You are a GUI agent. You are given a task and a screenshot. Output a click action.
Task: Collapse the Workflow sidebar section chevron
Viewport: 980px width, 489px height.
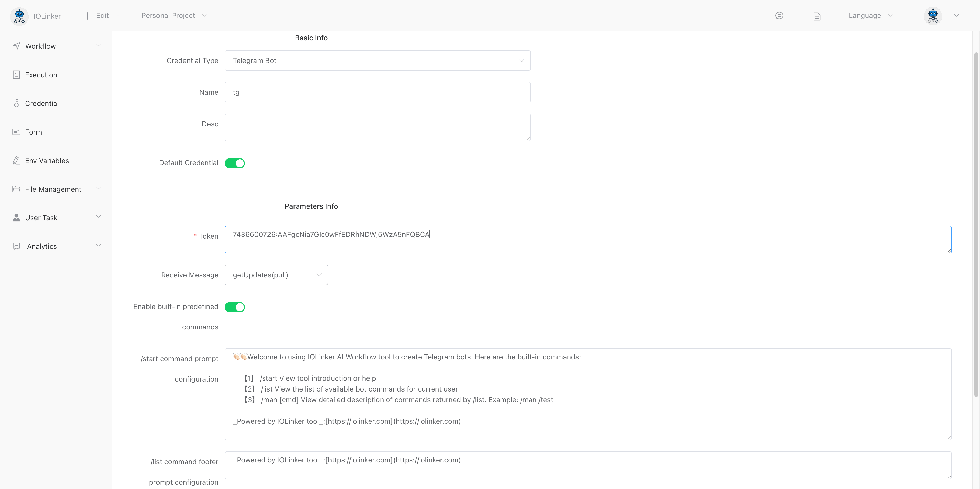click(99, 45)
